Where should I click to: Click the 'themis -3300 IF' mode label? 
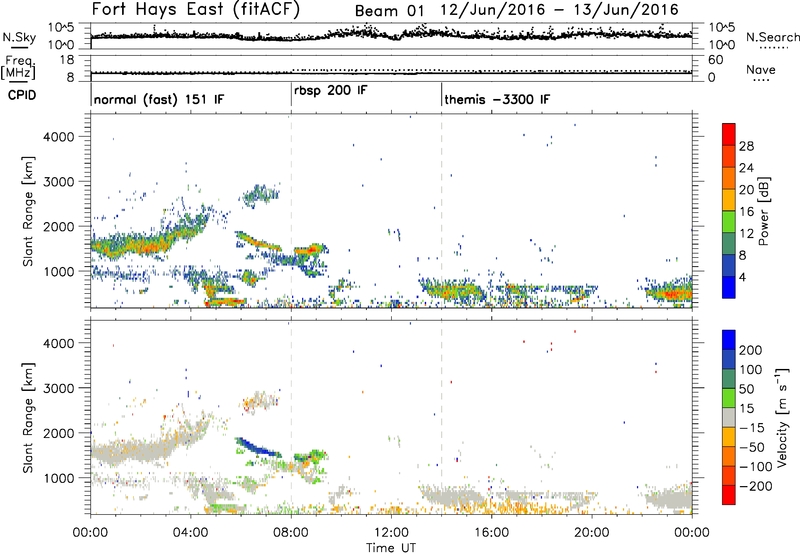pos(497,99)
